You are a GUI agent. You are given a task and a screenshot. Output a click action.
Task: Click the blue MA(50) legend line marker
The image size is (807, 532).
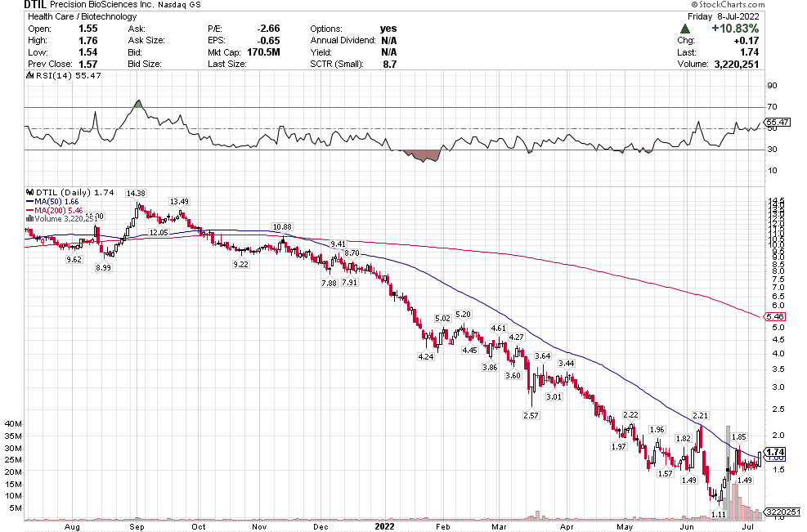(x=29, y=200)
